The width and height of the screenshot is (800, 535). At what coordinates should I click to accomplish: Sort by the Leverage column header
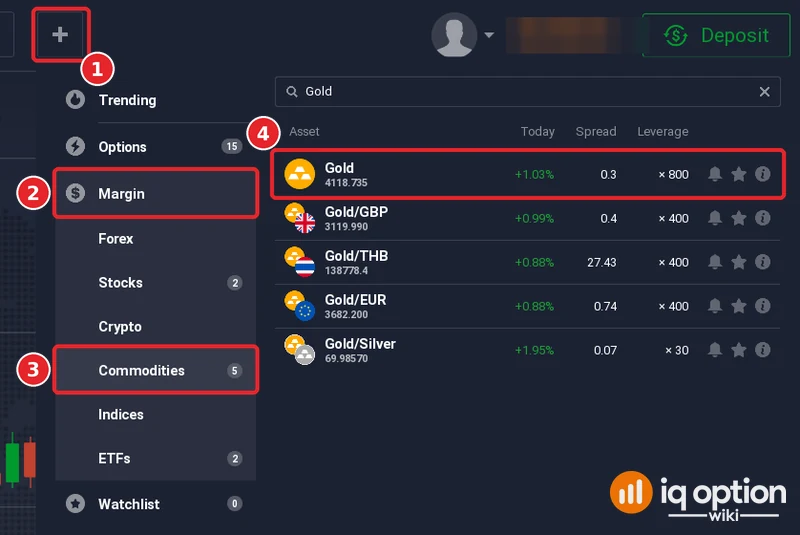tap(663, 132)
